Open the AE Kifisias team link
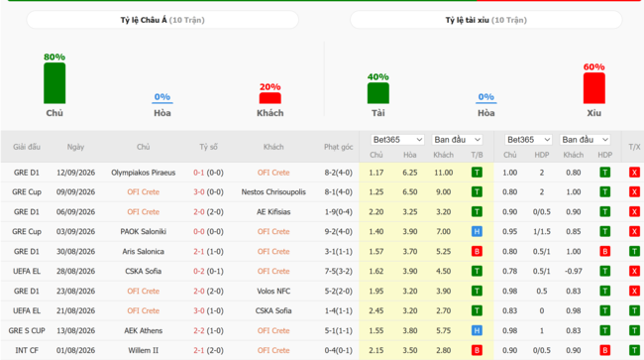This screenshot has height=360, width=644. (273, 211)
